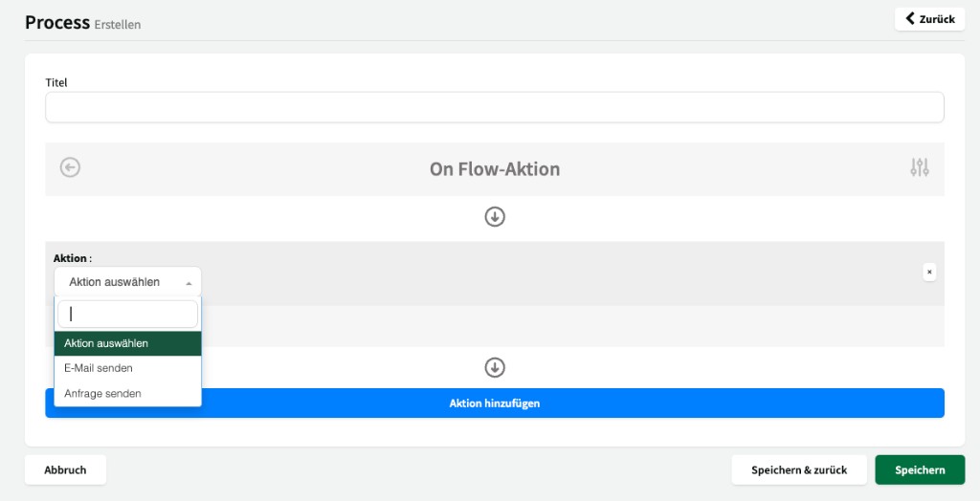Click the left arrow circle icon
The image size is (980, 501).
pos(70,167)
